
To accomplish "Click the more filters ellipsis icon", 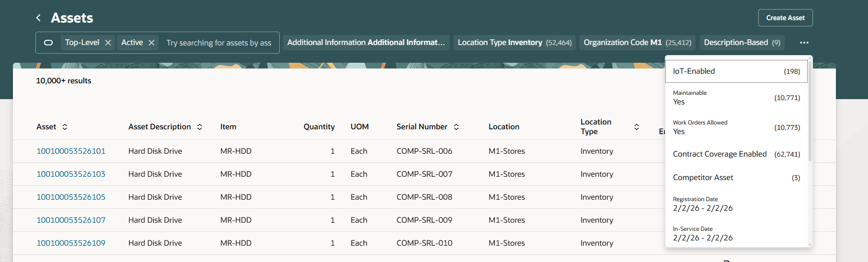I will click(804, 43).
